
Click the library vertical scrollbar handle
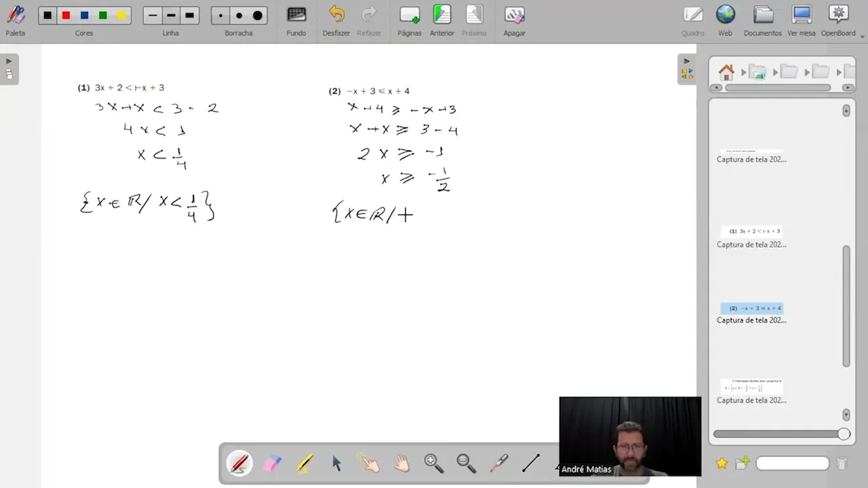pyautogui.click(x=846, y=306)
